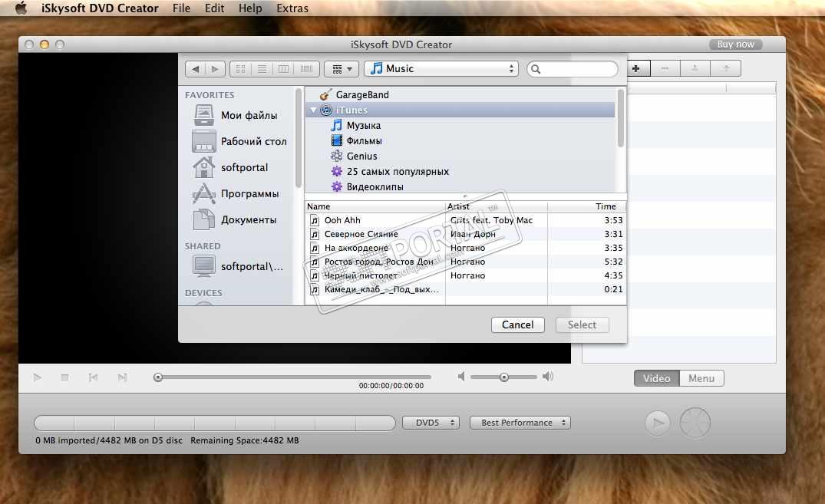The width and height of the screenshot is (825, 504).
Task: Switch to the Menu tab
Action: point(701,378)
